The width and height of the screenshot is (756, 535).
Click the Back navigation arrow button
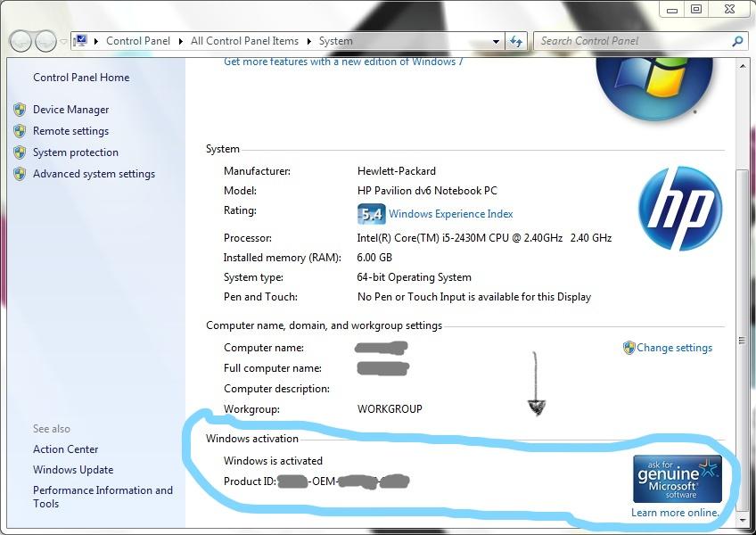click(21, 42)
